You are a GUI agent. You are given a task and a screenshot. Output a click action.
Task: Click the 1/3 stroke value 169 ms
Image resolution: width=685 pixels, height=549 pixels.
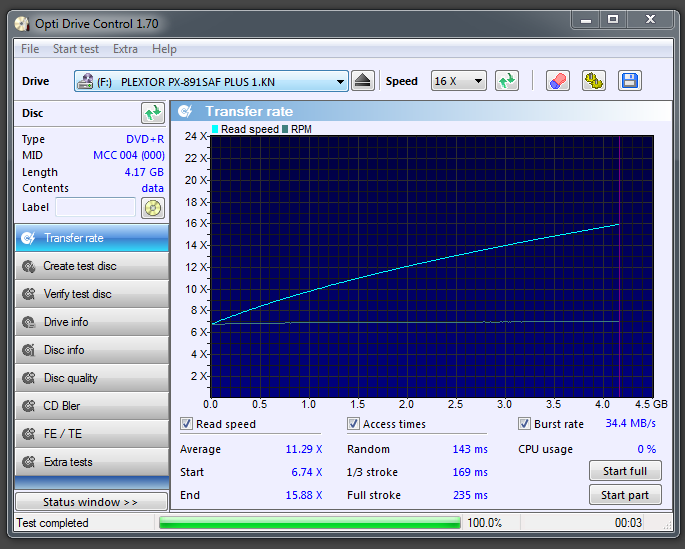470,472
